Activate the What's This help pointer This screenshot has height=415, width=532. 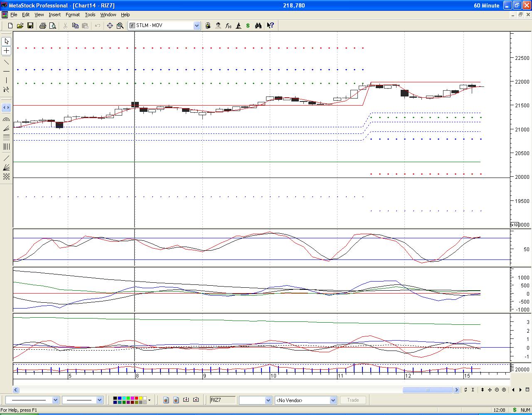click(x=270, y=25)
